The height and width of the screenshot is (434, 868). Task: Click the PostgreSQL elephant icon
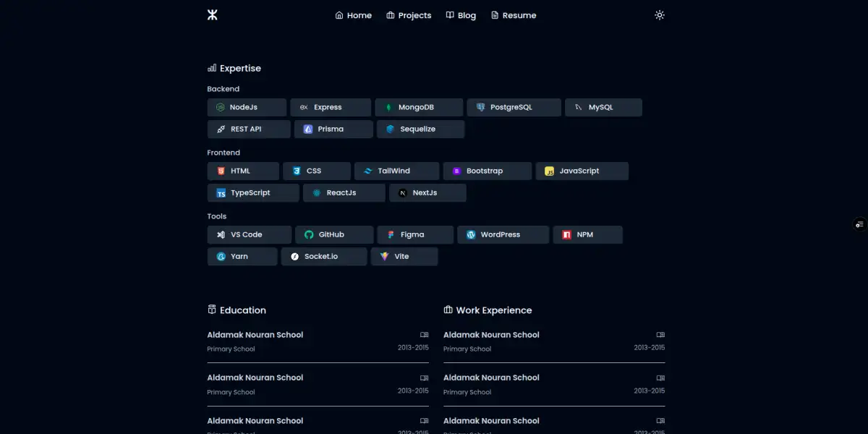coord(481,108)
